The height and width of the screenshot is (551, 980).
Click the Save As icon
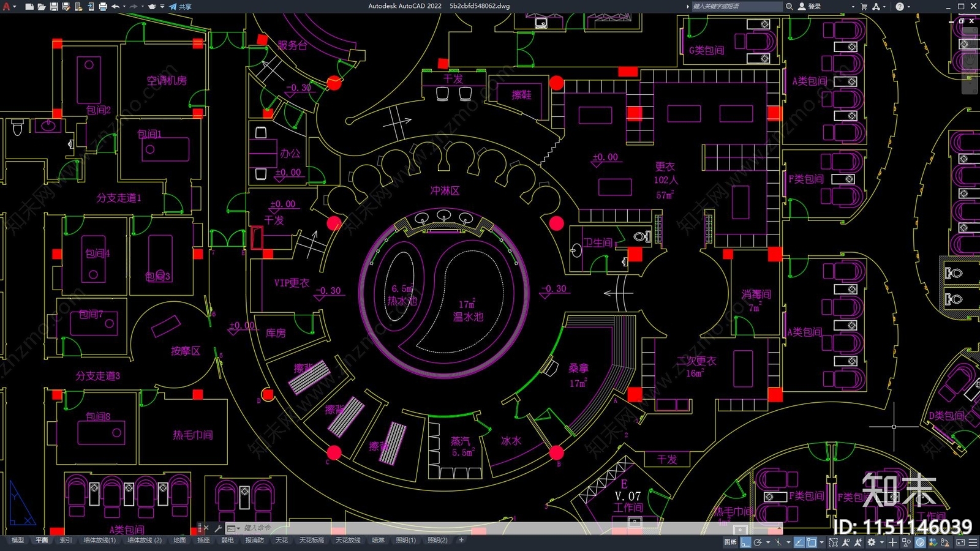[x=66, y=7]
